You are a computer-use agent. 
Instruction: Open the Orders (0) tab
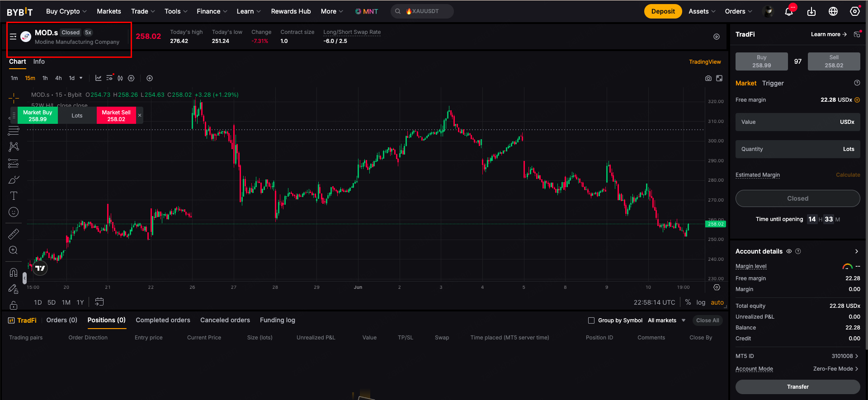62,320
